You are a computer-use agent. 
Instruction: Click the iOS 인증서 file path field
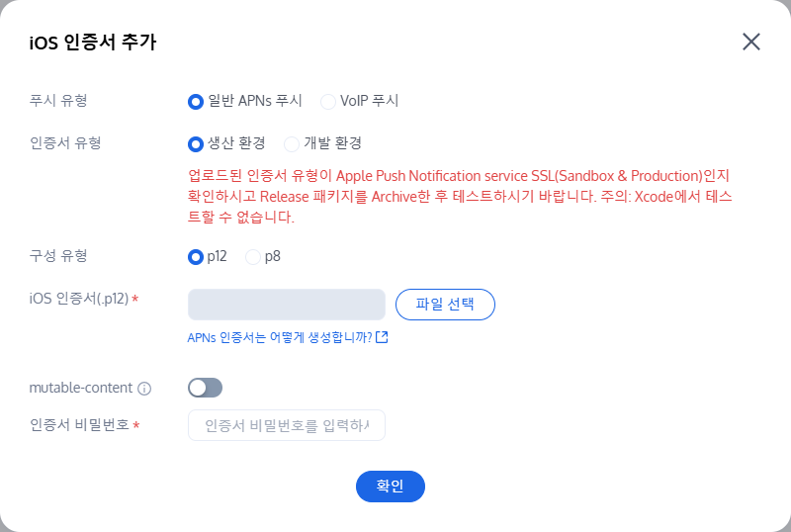[x=286, y=305]
